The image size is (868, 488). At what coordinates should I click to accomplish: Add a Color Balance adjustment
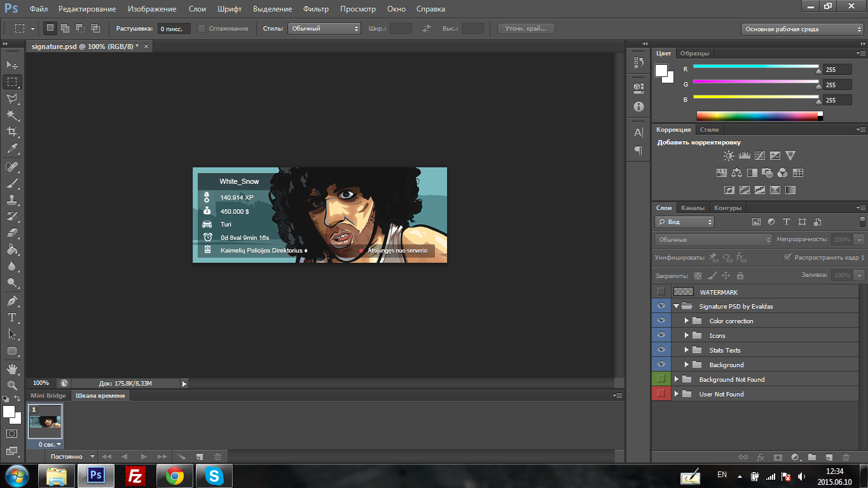(736, 172)
